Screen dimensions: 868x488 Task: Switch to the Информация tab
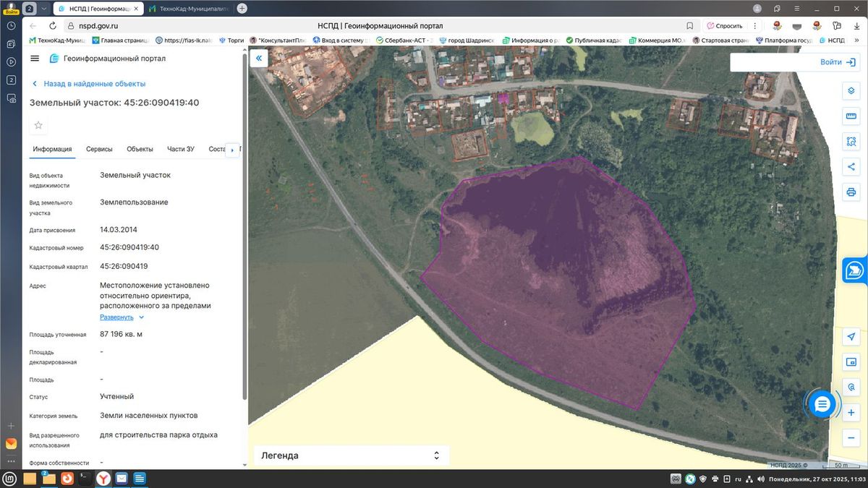[52, 149]
